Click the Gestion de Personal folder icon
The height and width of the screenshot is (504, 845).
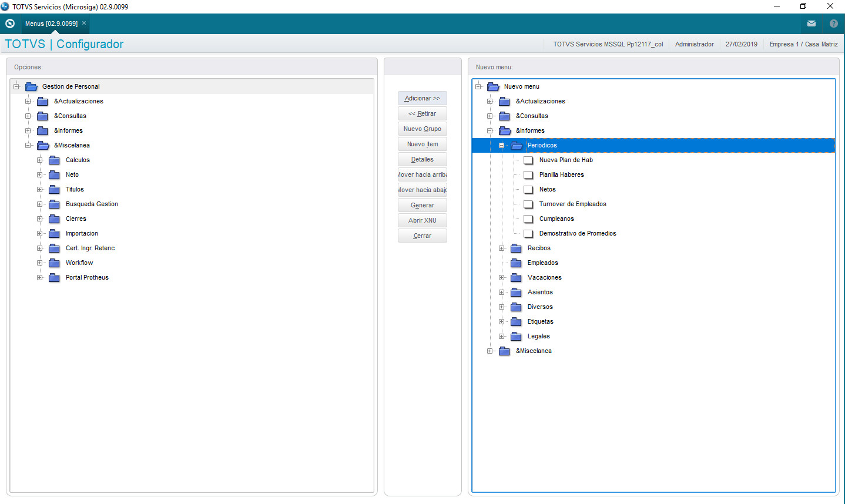coord(31,86)
